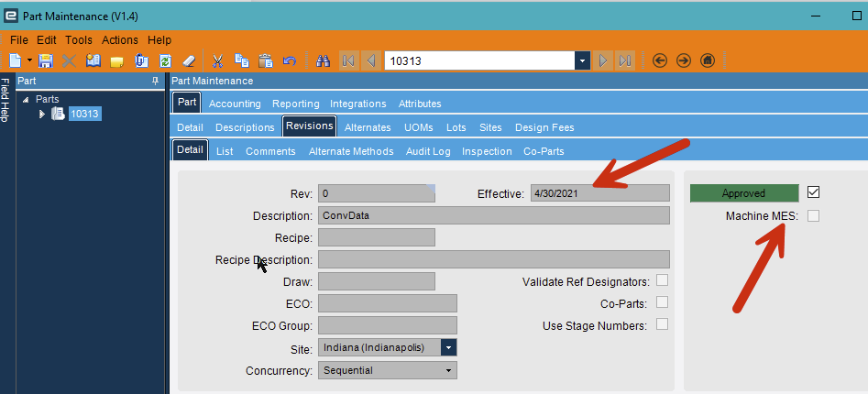This screenshot has height=394, width=868.
Task: Toggle the Use Stage Numbers checkbox
Action: point(662,324)
